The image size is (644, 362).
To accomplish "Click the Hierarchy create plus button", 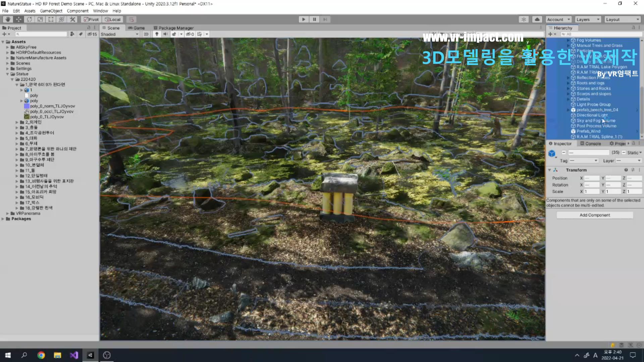I will pyautogui.click(x=551, y=34).
